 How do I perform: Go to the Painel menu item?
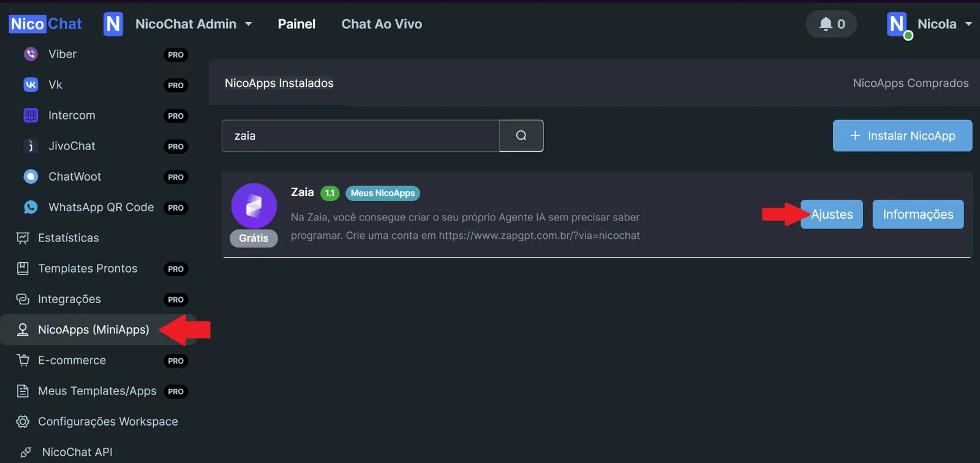click(296, 24)
